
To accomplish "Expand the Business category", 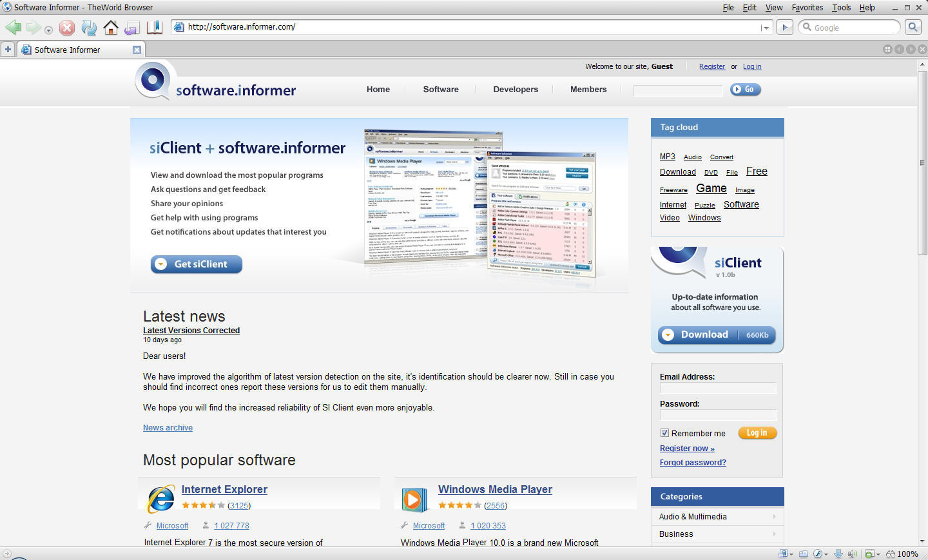I will coord(717,534).
